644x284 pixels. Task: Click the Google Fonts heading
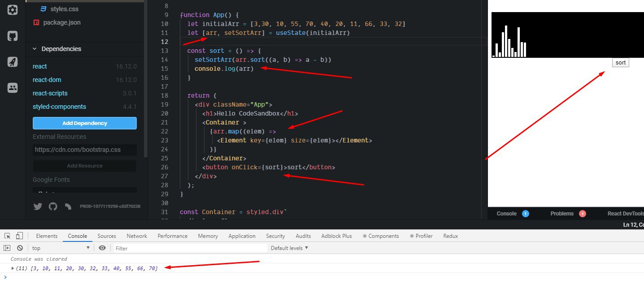(x=51, y=180)
